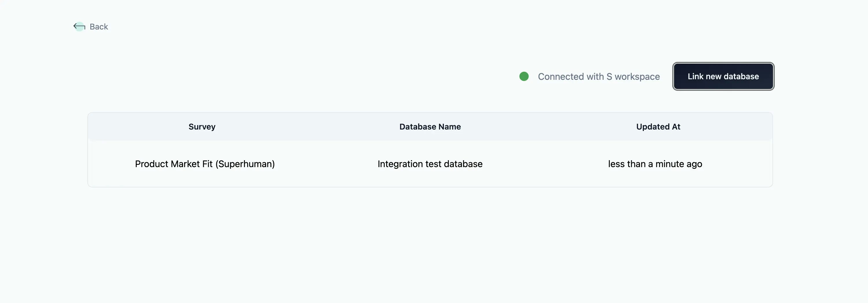
Task: Select the Product Market Fit (Superhuman) survey row
Action: [205, 164]
